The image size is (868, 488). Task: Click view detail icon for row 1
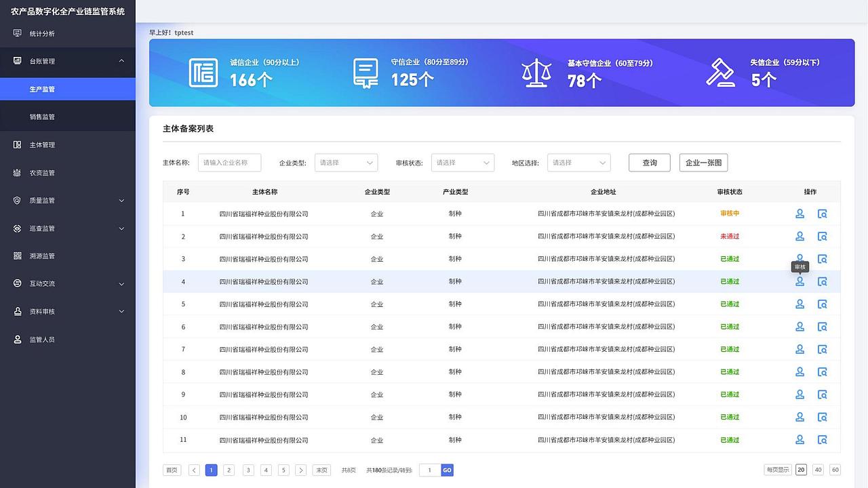coord(823,214)
